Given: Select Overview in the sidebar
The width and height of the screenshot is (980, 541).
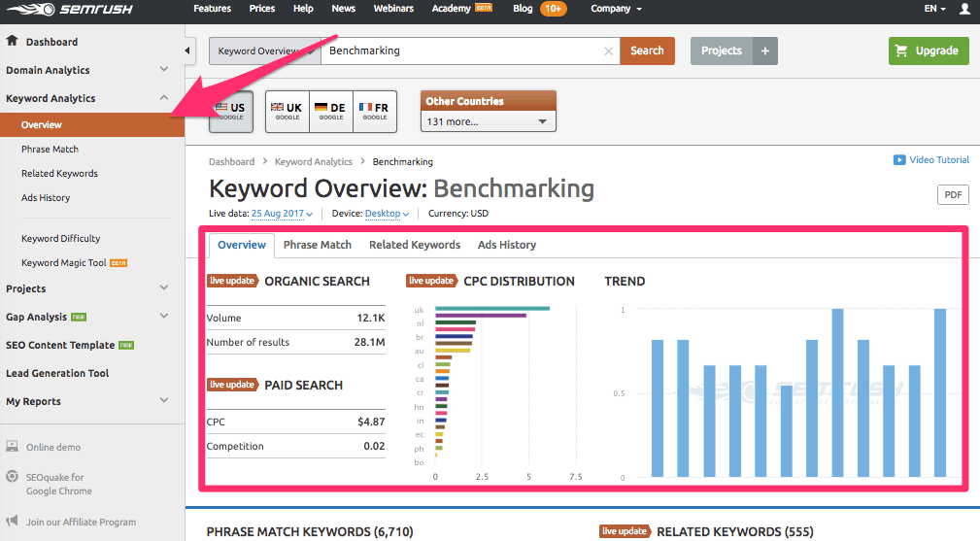Looking at the screenshot, I should 92,125.
